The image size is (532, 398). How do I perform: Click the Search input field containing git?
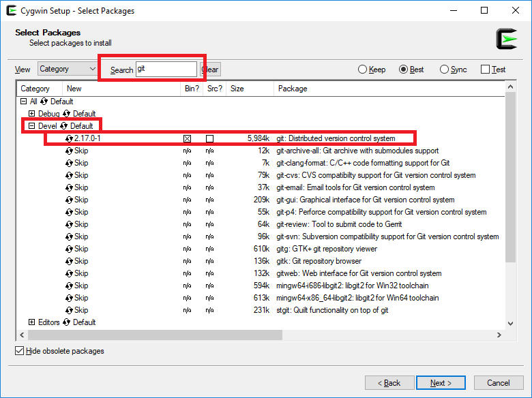pos(166,69)
